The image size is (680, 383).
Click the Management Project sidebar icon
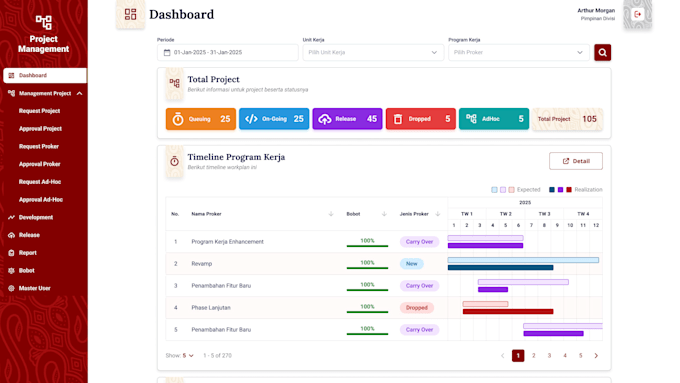coord(11,93)
